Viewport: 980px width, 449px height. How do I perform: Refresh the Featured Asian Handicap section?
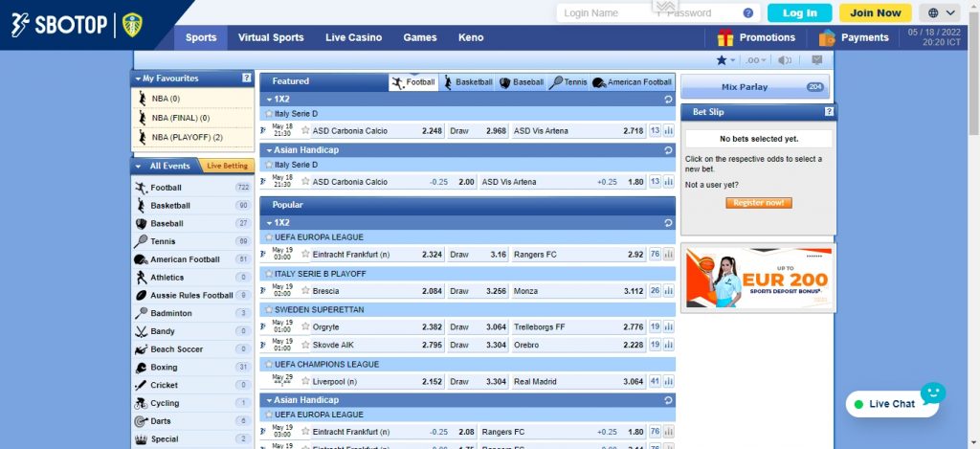point(668,150)
